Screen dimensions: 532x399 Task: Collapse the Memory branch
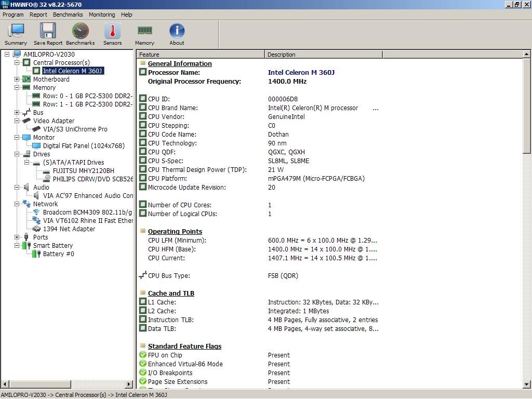[17, 87]
